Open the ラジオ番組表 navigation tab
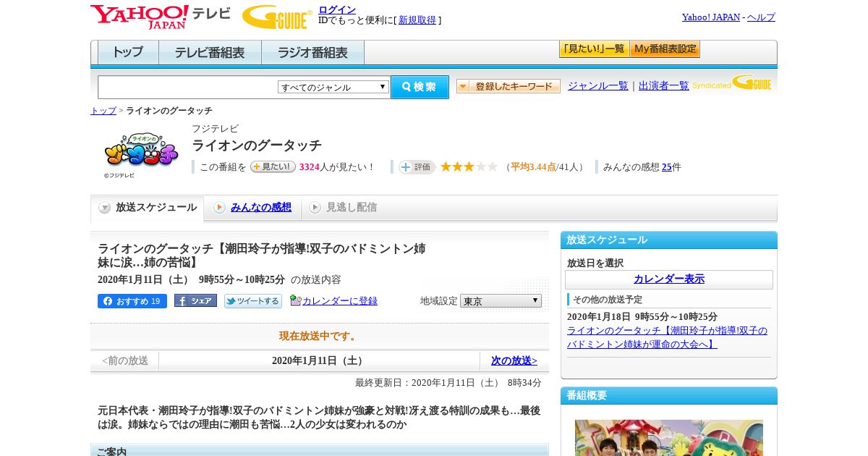Viewport: 868px width, 456px height. (x=312, y=53)
